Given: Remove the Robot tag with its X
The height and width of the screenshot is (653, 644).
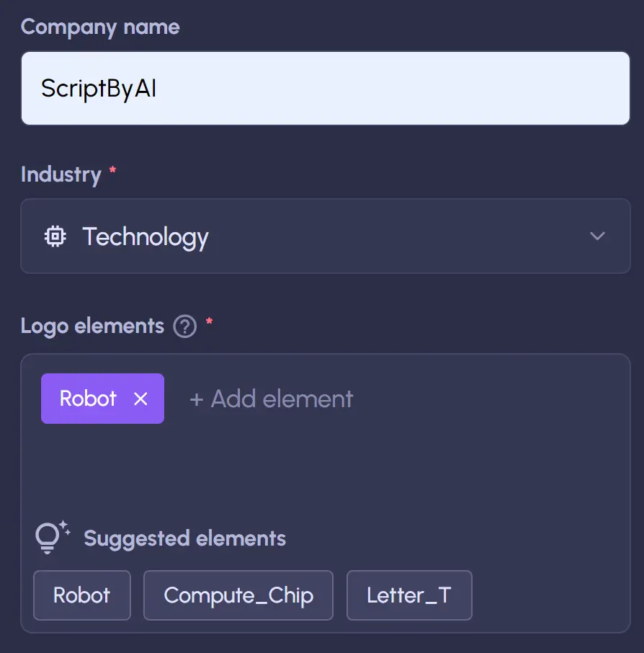Looking at the screenshot, I should [x=140, y=399].
